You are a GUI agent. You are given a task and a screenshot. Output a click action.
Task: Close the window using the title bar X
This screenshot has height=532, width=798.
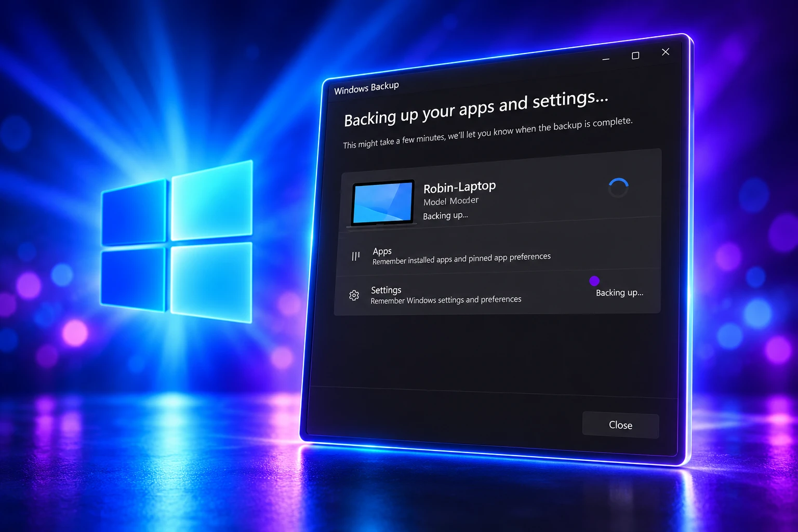pyautogui.click(x=666, y=52)
